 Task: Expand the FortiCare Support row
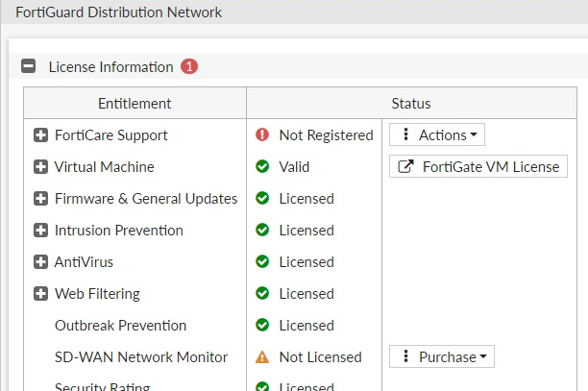[40, 134]
